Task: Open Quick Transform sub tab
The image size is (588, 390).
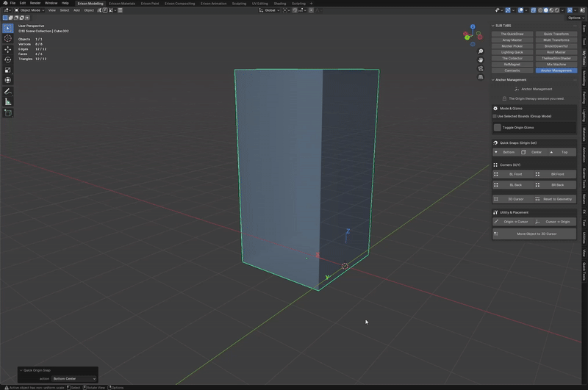Action: tap(556, 34)
